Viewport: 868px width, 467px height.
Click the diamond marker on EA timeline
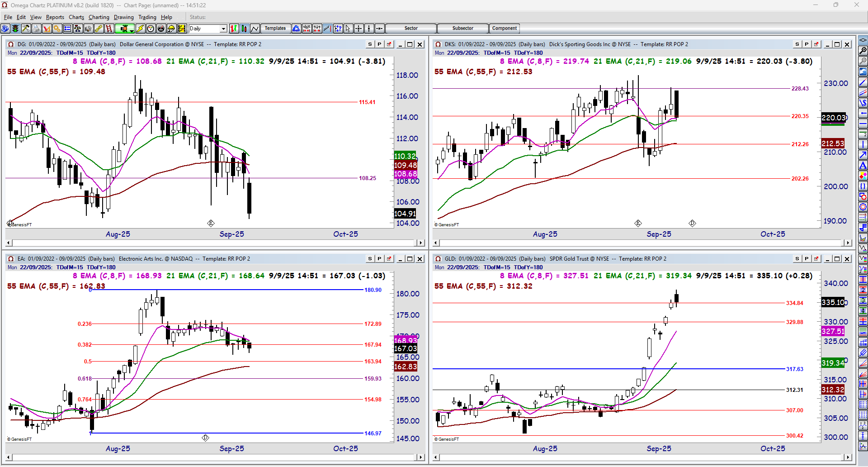(205, 438)
